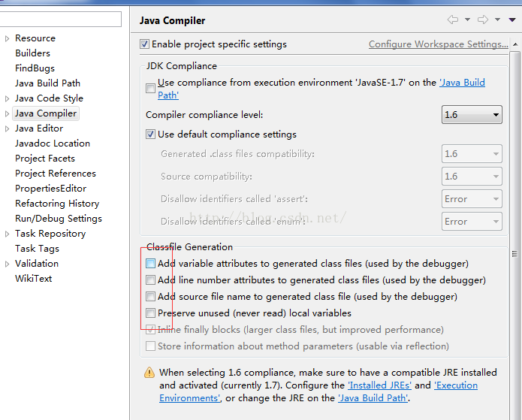Select Refactoring History page
Viewport: 522px width, 420px height.
tap(57, 204)
